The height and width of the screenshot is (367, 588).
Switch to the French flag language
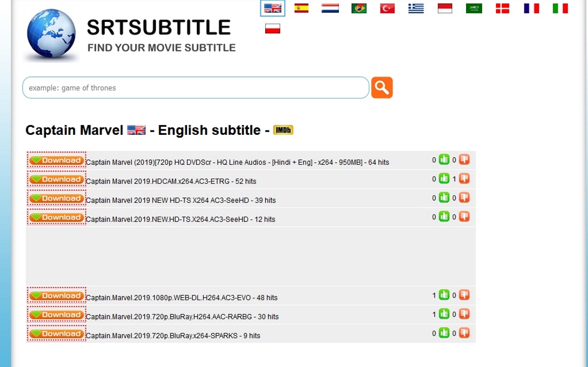tap(531, 8)
